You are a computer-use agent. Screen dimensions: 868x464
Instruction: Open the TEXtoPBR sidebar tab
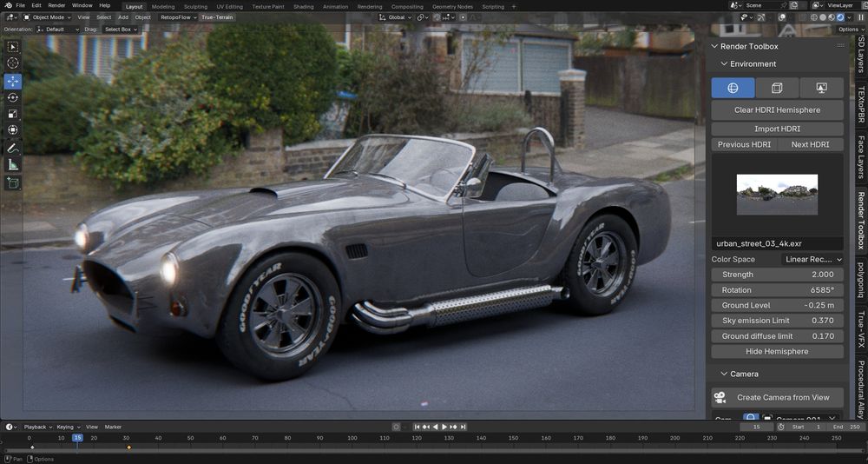click(x=861, y=103)
